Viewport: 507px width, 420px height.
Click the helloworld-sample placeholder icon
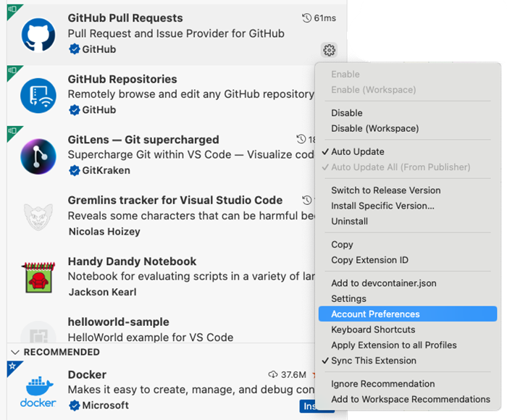[x=38, y=333]
